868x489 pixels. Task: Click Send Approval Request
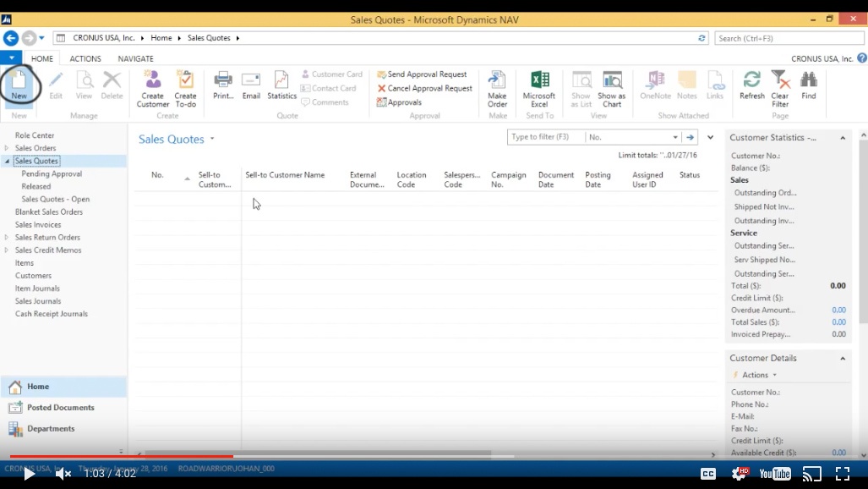pyautogui.click(x=422, y=74)
